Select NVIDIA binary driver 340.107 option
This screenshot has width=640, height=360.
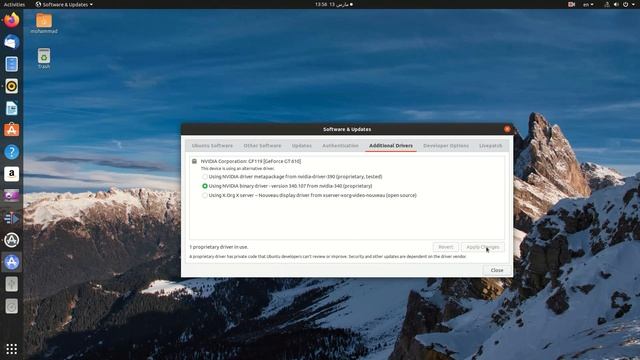[205, 186]
